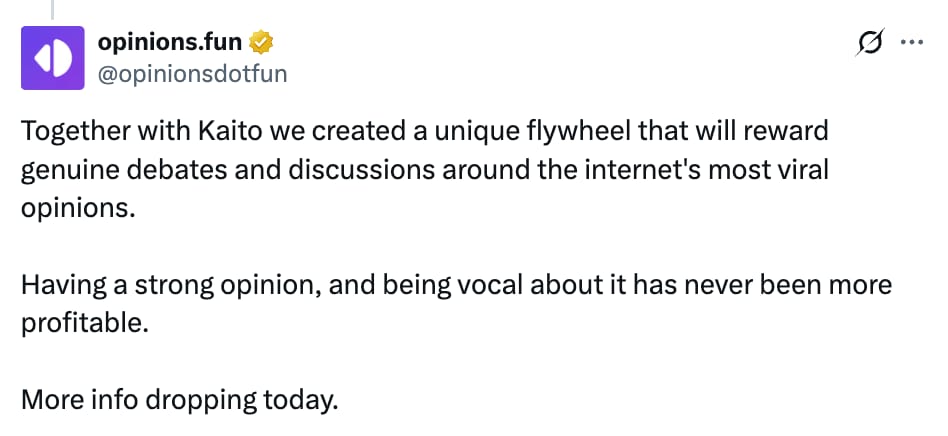Click the opinions.fun display name

(x=170, y=42)
